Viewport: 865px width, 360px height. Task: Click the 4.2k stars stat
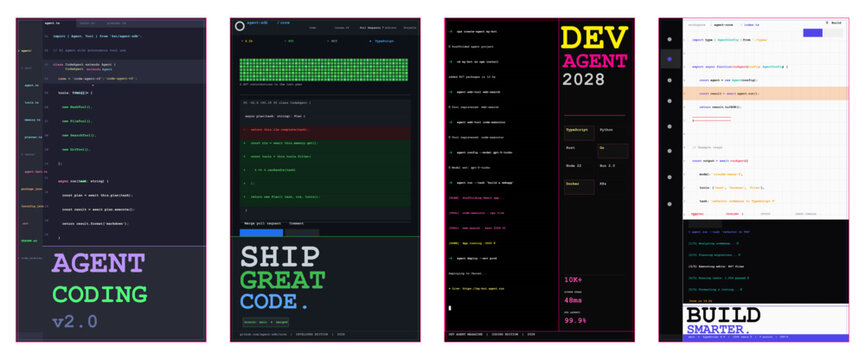247,41
